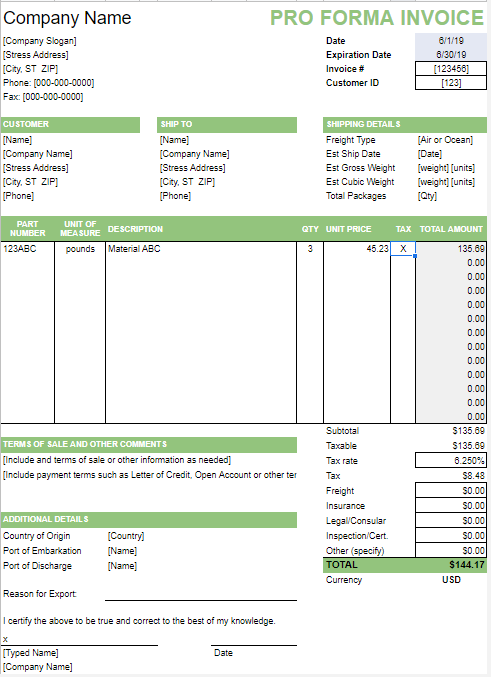Select the Other (specify) amount field
The width and height of the screenshot is (491, 677).
(x=451, y=550)
